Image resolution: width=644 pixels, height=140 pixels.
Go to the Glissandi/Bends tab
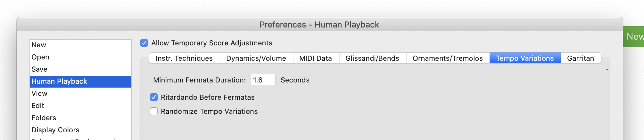[x=372, y=58]
